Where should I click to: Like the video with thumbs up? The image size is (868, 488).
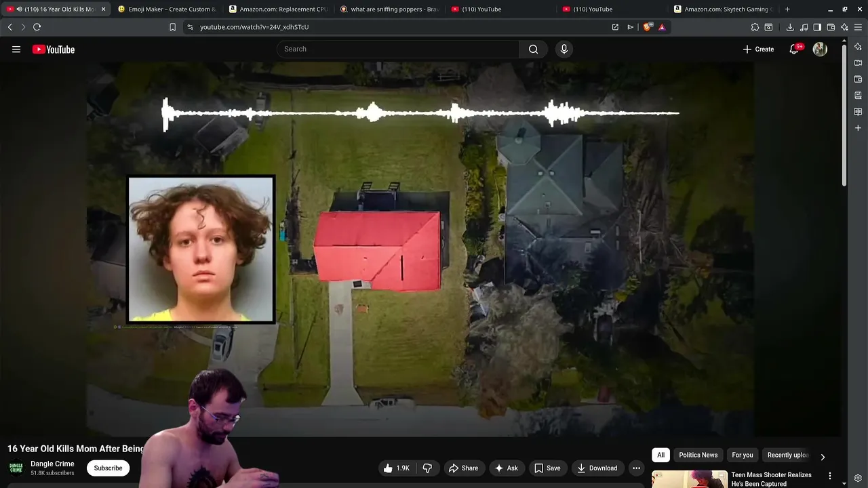point(397,468)
